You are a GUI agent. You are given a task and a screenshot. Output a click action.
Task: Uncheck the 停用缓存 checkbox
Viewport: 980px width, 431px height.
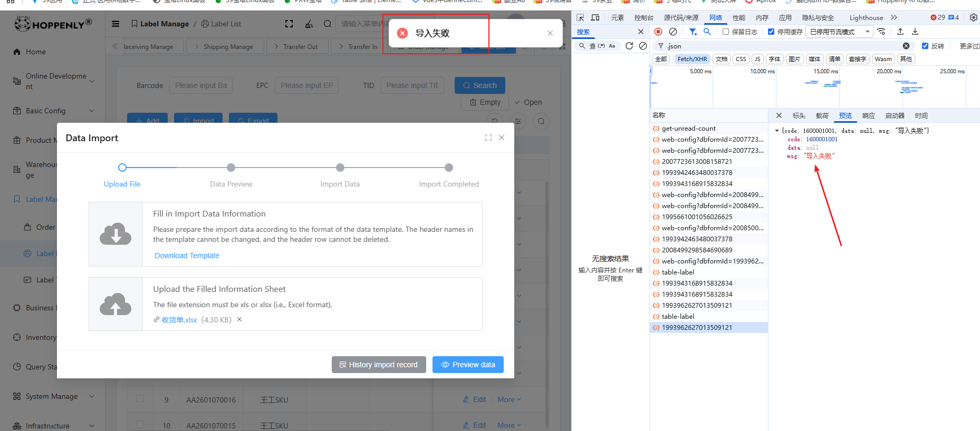point(771,32)
